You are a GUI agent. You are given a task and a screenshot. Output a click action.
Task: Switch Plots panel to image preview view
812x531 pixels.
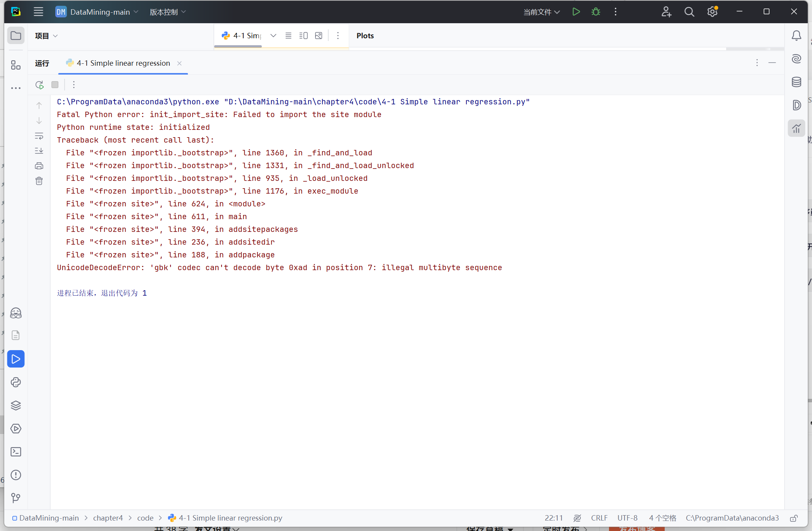[319, 36]
